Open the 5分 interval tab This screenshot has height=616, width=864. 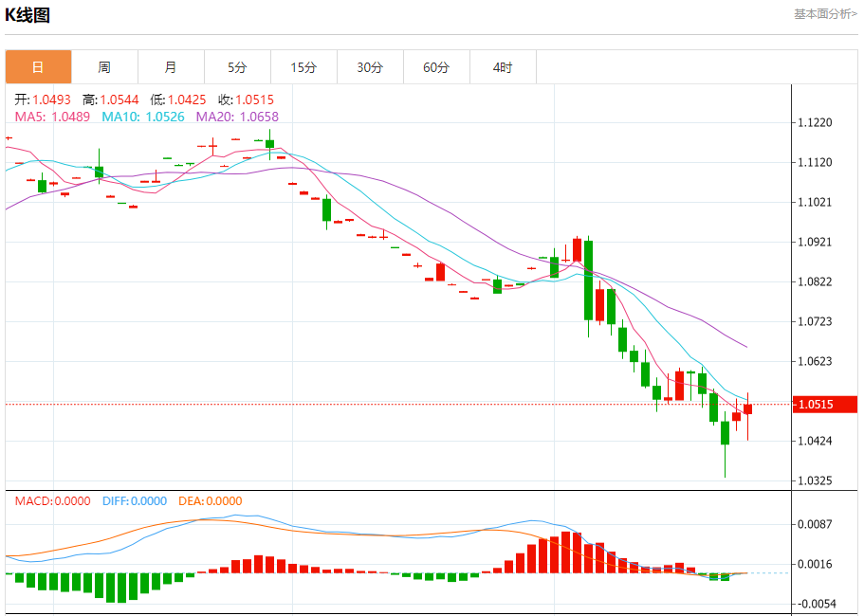237,67
